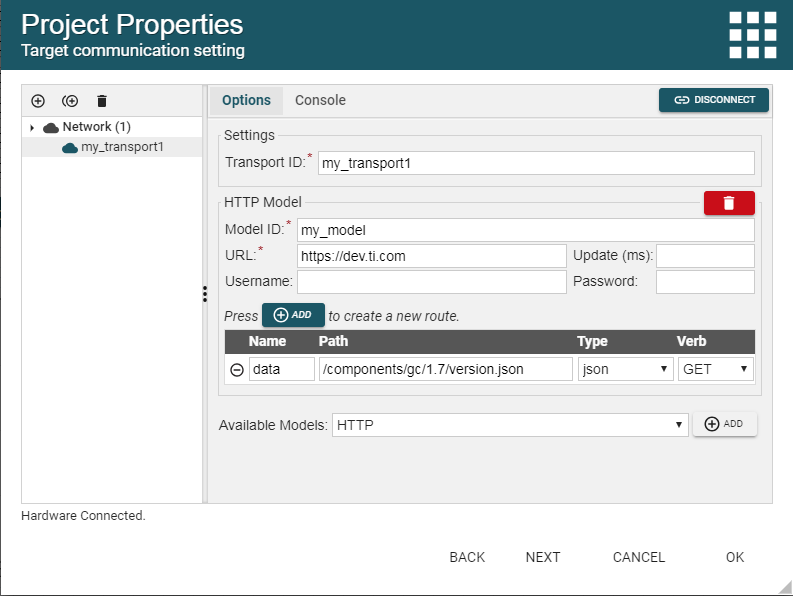Click the Password input field
Screen dimensions: 793x596
click(x=705, y=282)
